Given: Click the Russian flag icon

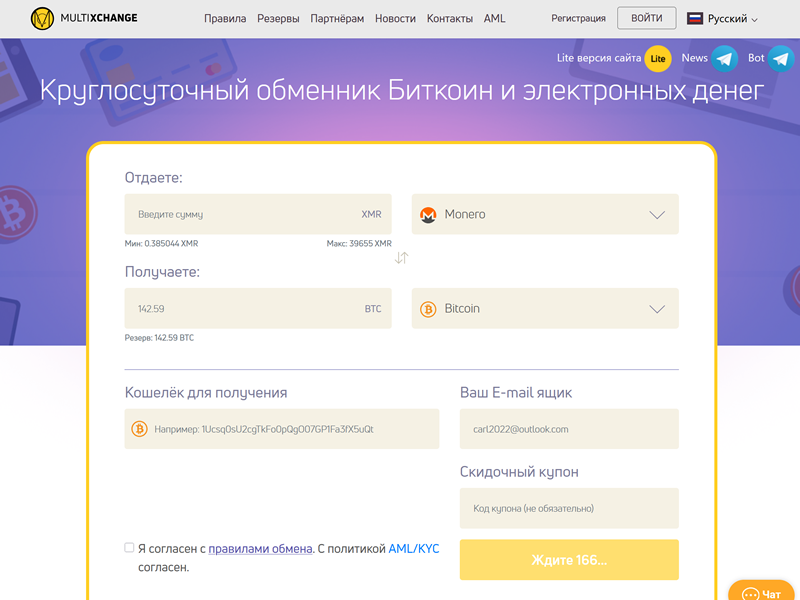Looking at the screenshot, I should tap(697, 18).
